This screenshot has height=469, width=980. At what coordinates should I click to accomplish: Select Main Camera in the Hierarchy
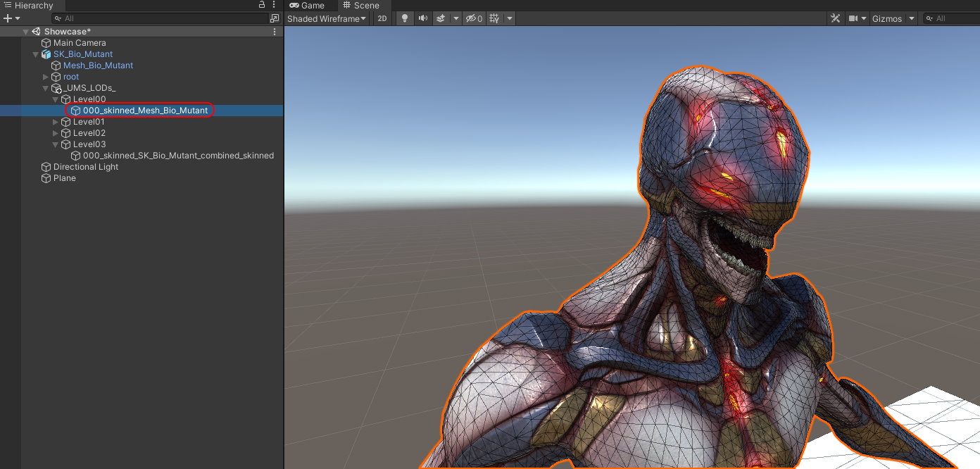tap(80, 43)
